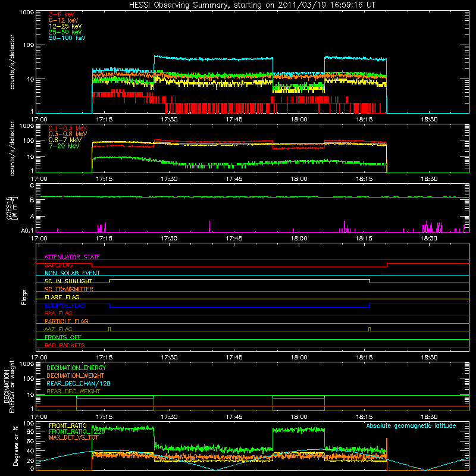476x476 pixels.
Task: Select the AAZ_FLAG label
Action: click(58, 329)
